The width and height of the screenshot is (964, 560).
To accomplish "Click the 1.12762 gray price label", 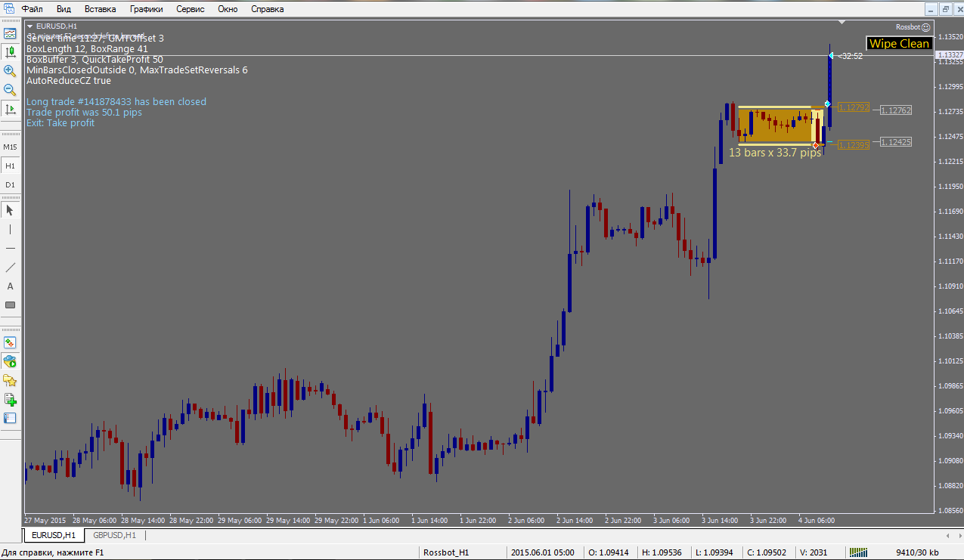I will tap(897, 110).
